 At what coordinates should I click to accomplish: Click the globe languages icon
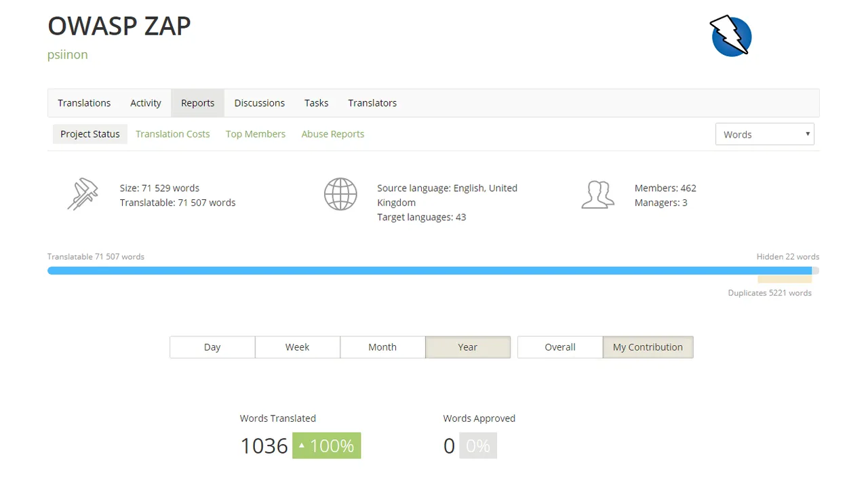tap(340, 194)
